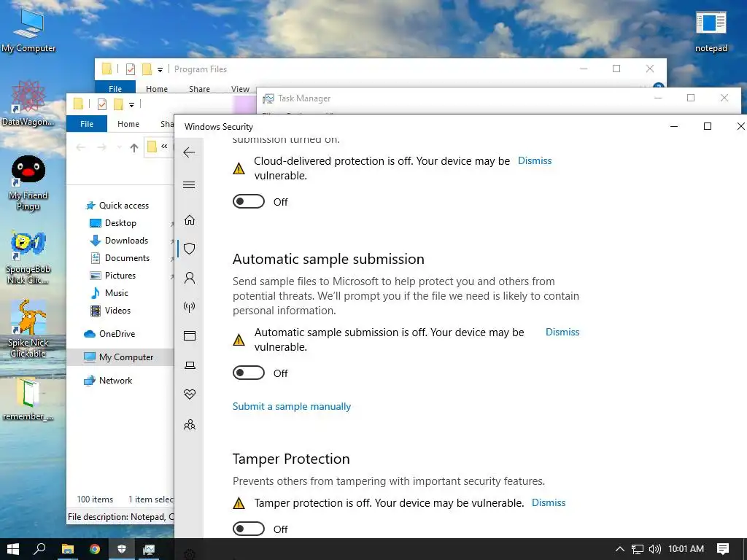The width and height of the screenshot is (747, 560).
Task: Turn on Cloud-delivered protection toggle
Action: 249,201
